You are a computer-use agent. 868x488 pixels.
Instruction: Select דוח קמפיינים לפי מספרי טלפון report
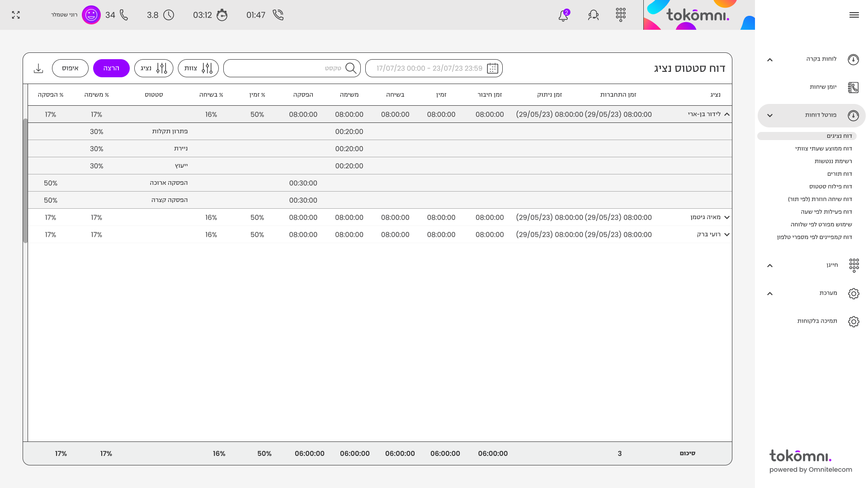point(814,237)
